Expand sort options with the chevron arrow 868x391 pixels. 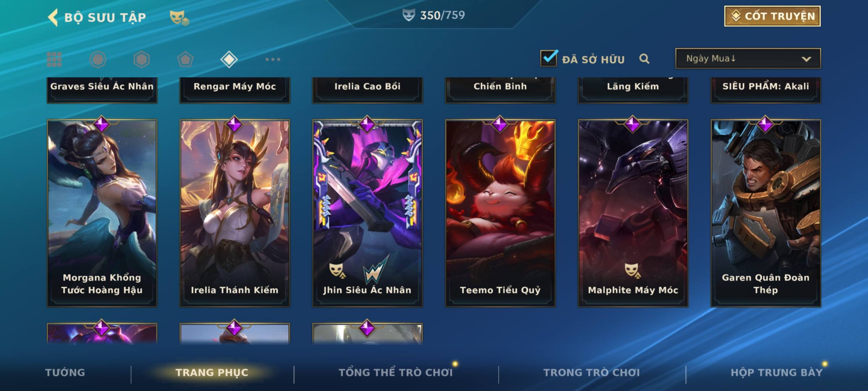click(806, 59)
